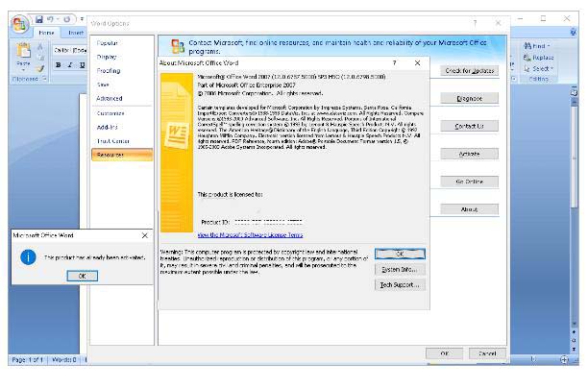Switch to the Insert ribbon tab
This screenshot has height=389, width=588.
[76, 33]
